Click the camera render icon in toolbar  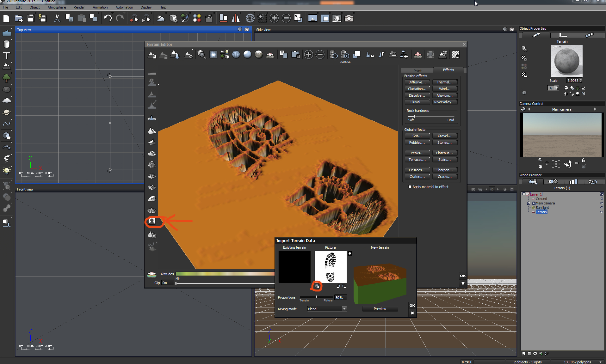coord(349,18)
